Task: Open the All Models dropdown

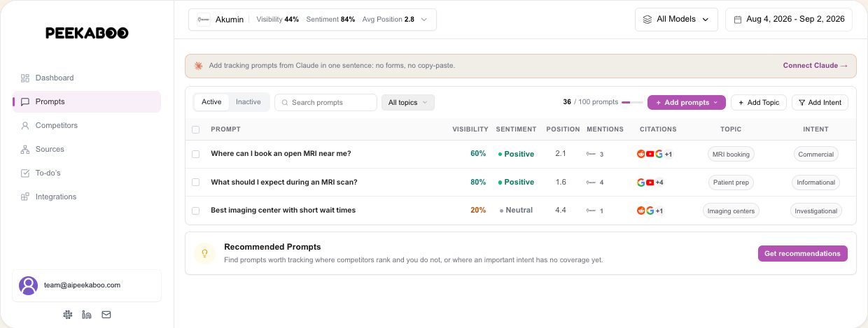Action: pyautogui.click(x=676, y=20)
